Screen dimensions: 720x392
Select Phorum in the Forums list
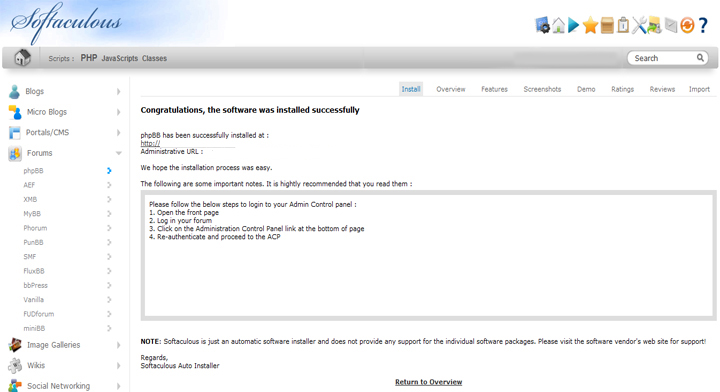(35, 228)
